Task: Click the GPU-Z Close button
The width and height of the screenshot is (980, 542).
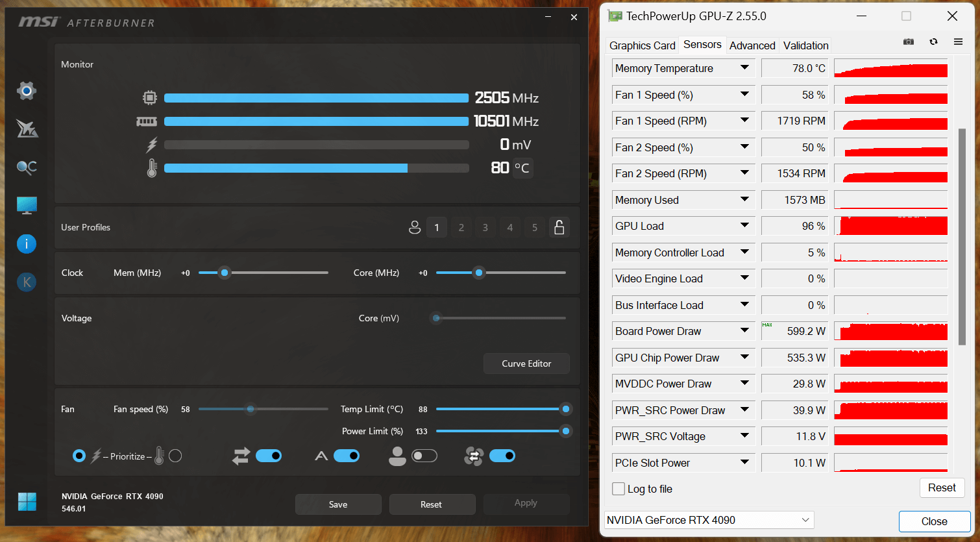Action: 934,521
